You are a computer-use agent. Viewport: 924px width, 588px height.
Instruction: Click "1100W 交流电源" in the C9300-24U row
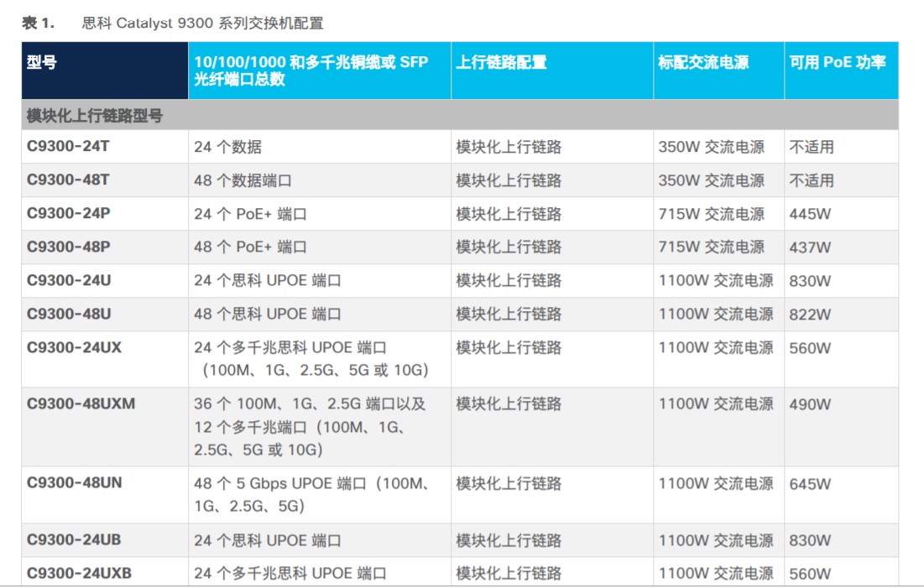coord(716,281)
